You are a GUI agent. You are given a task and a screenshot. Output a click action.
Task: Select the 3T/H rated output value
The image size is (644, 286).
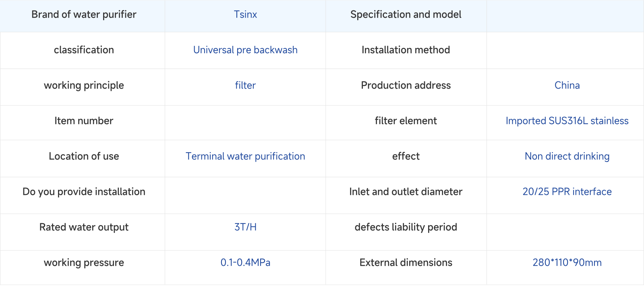click(x=245, y=227)
